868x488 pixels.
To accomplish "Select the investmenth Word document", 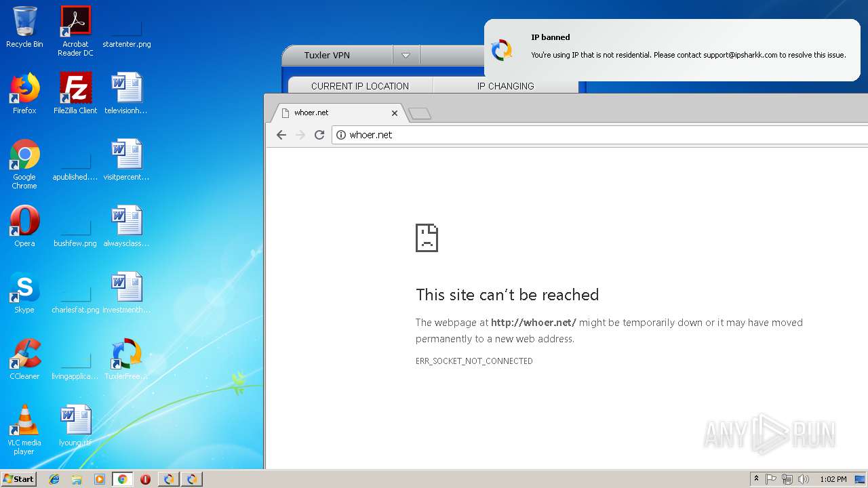I will coord(126,293).
